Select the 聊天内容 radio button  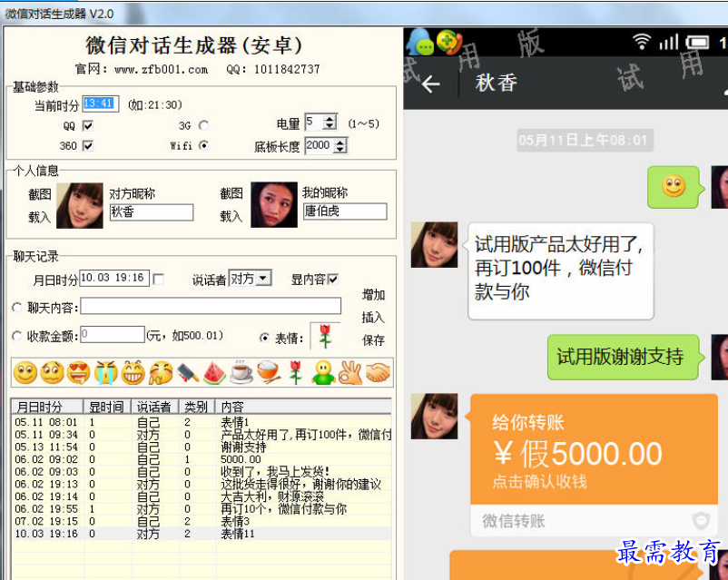pyautogui.click(x=17, y=308)
